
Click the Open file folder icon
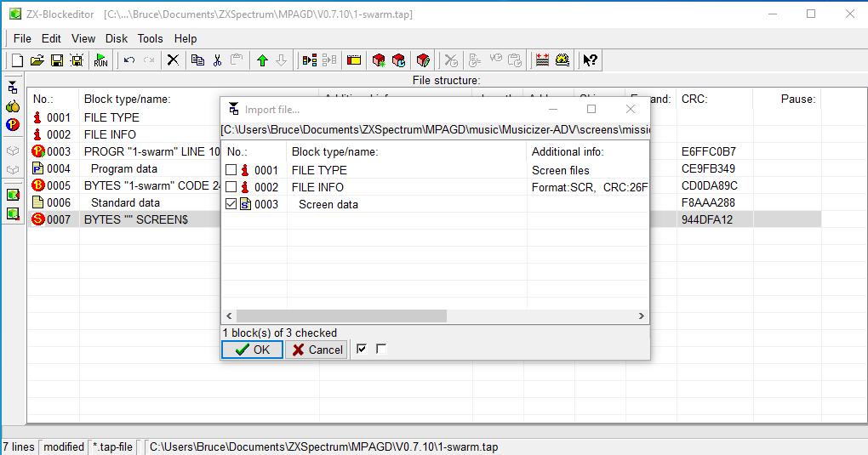pyautogui.click(x=37, y=60)
